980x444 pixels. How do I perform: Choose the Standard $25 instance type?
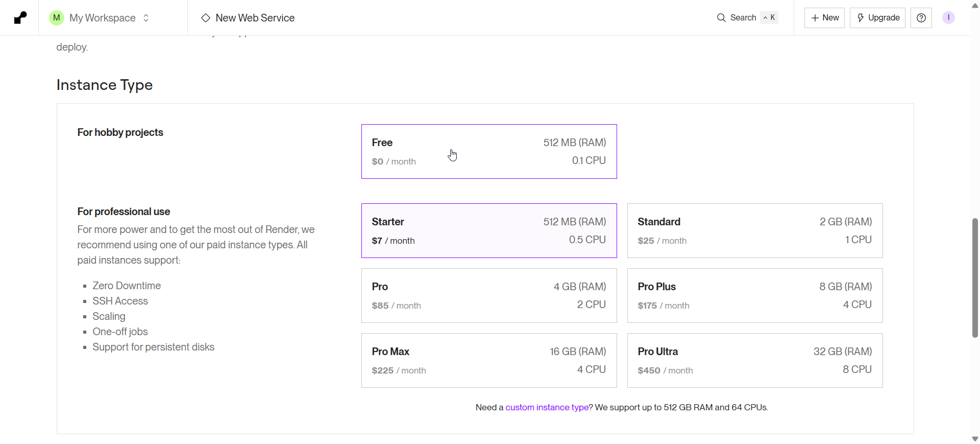754,231
